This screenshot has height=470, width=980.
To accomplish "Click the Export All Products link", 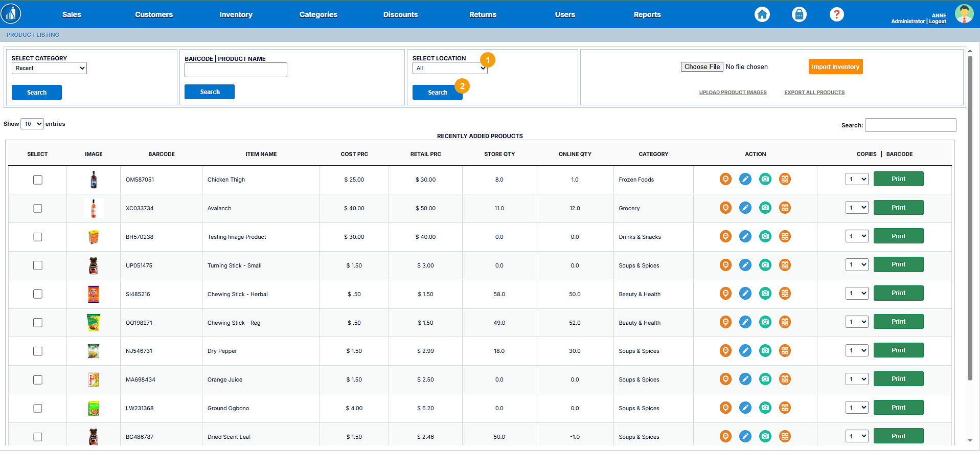I will tap(814, 93).
